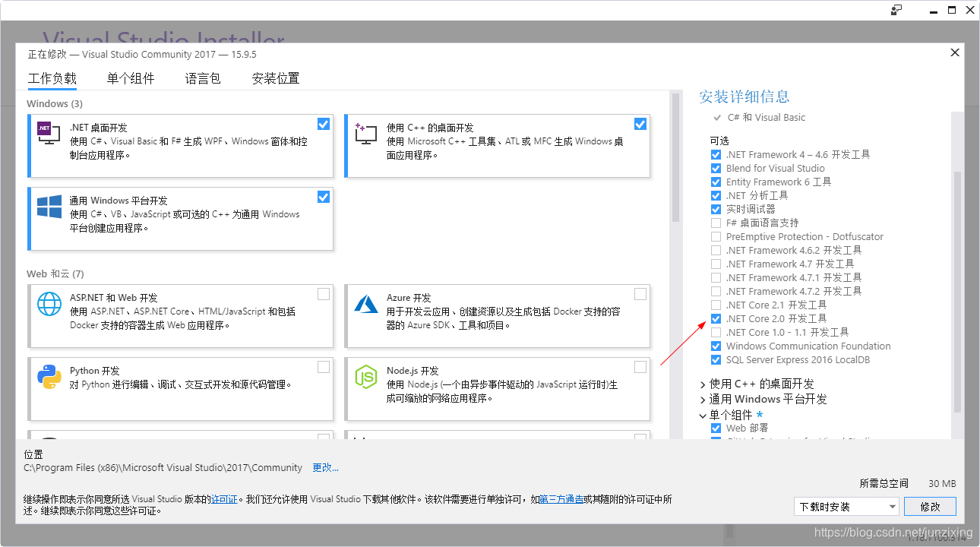Click the installation details vertical scrollbar
The height and width of the screenshot is (547, 980).
click(x=957, y=292)
